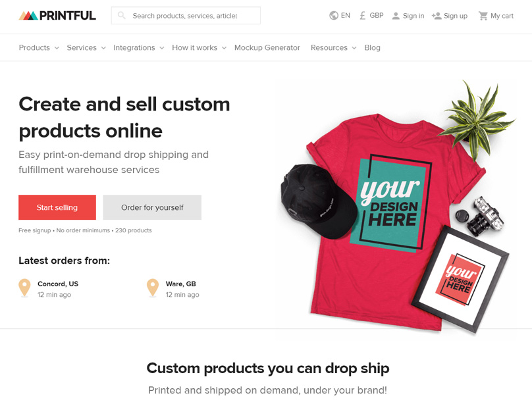Expand the Products dropdown menu
532x406 pixels.
click(39, 48)
